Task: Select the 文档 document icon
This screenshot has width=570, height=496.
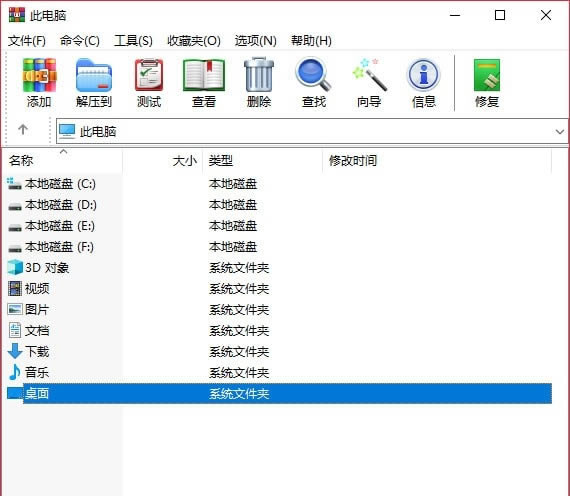Action: (x=15, y=331)
